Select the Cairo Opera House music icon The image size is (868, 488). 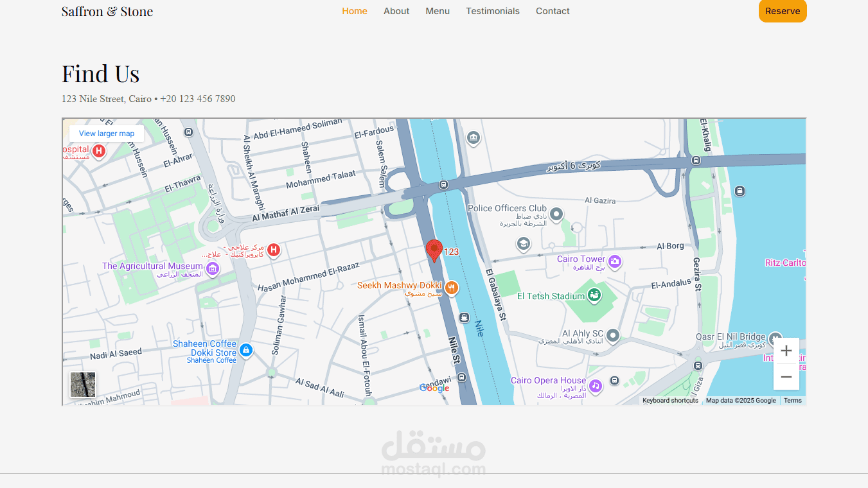pos(596,385)
